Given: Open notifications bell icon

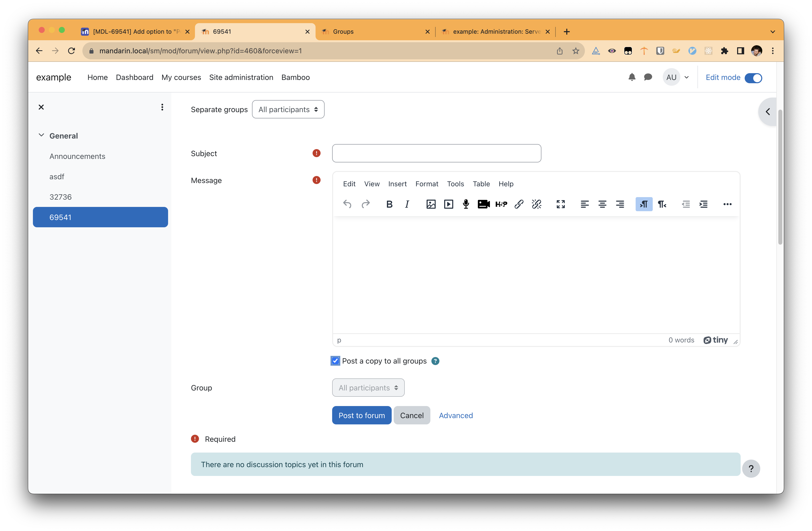Looking at the screenshot, I should 632,77.
